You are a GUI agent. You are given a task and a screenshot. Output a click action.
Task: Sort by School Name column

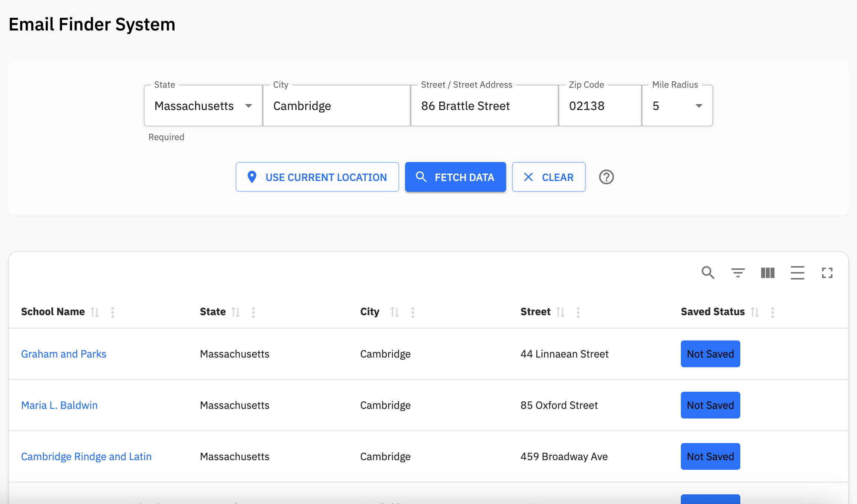(95, 312)
